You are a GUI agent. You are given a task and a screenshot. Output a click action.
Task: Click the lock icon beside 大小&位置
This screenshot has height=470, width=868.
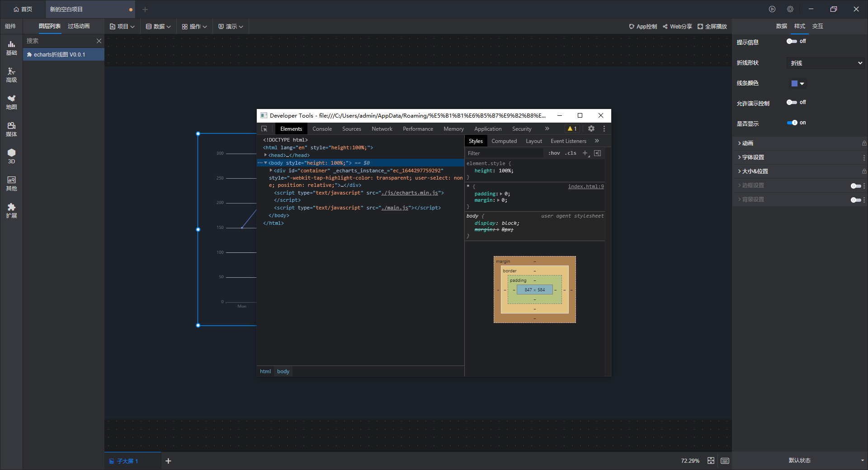(x=864, y=171)
